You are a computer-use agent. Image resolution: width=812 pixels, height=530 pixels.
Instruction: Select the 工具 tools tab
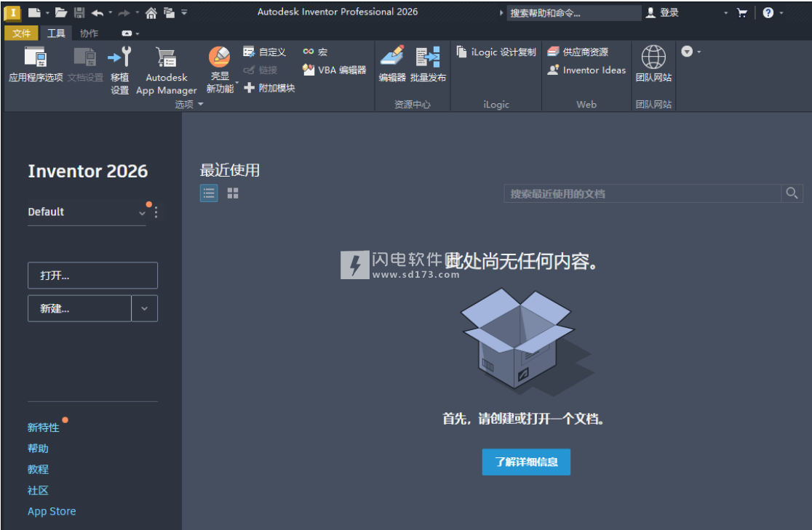[x=56, y=33]
